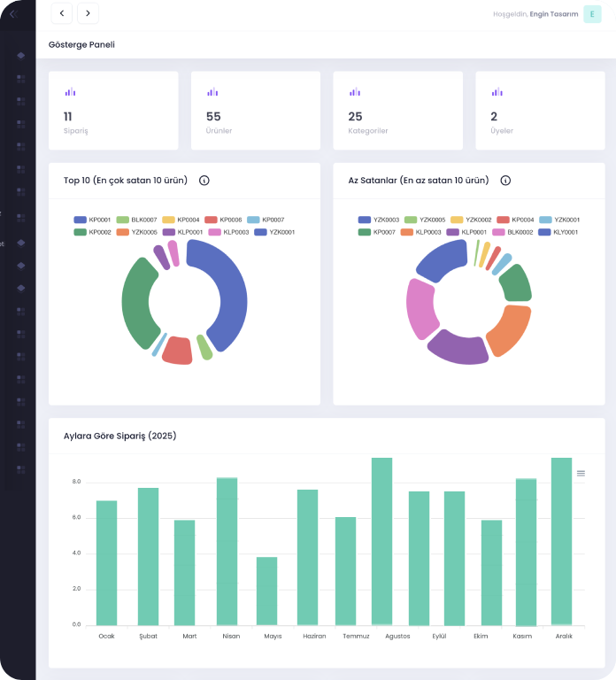Viewport: 616px width, 680px height.
Task: Click the Gösterge Paneli page title
Action: 81,44
